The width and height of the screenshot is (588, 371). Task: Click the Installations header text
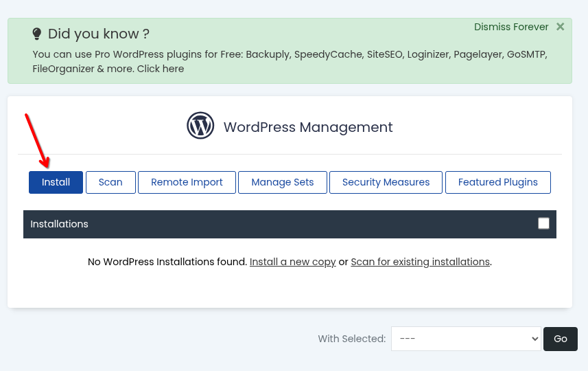click(59, 224)
